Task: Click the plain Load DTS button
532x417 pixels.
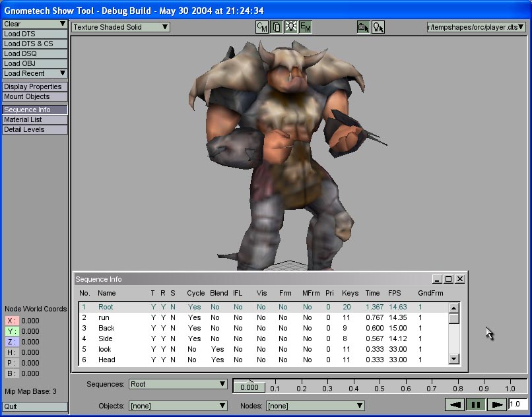Action: (35, 34)
